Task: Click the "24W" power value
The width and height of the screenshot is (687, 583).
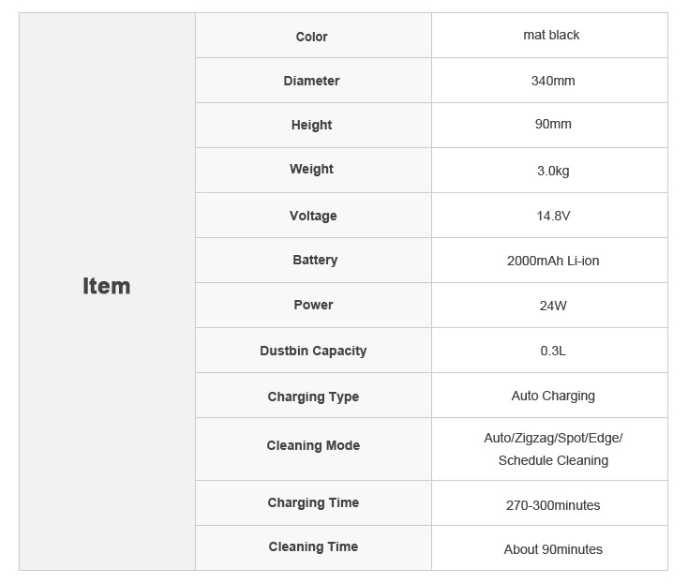Action: pos(553,306)
